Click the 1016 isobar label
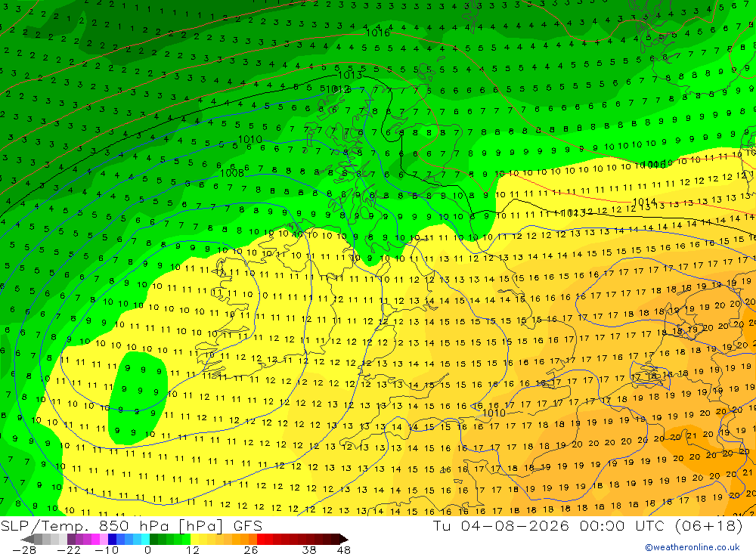Viewport: 756px width, 554px height. coord(378,32)
